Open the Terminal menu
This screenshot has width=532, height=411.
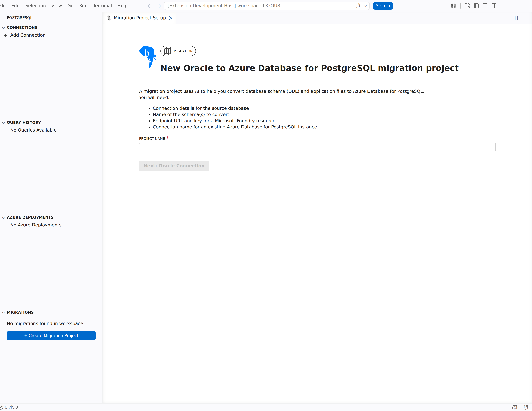(x=102, y=6)
